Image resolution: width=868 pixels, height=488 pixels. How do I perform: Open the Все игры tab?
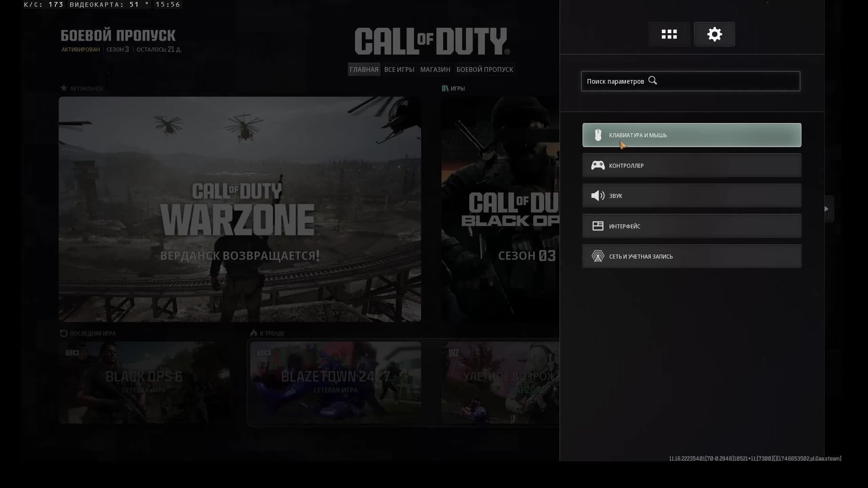point(399,69)
